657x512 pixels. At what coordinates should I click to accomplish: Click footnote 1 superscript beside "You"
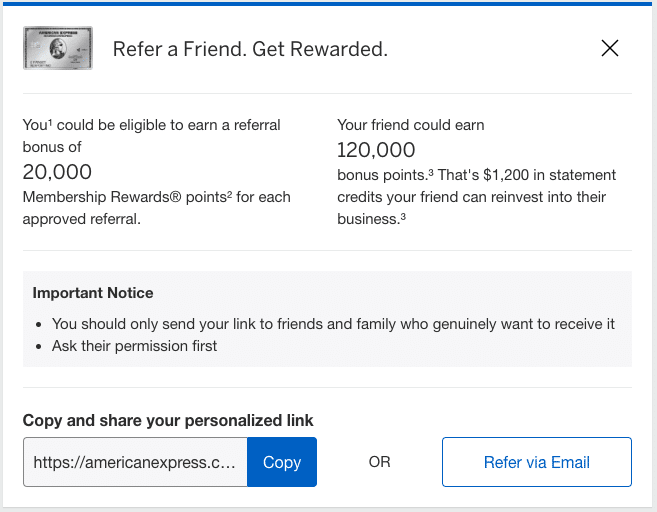(x=50, y=122)
